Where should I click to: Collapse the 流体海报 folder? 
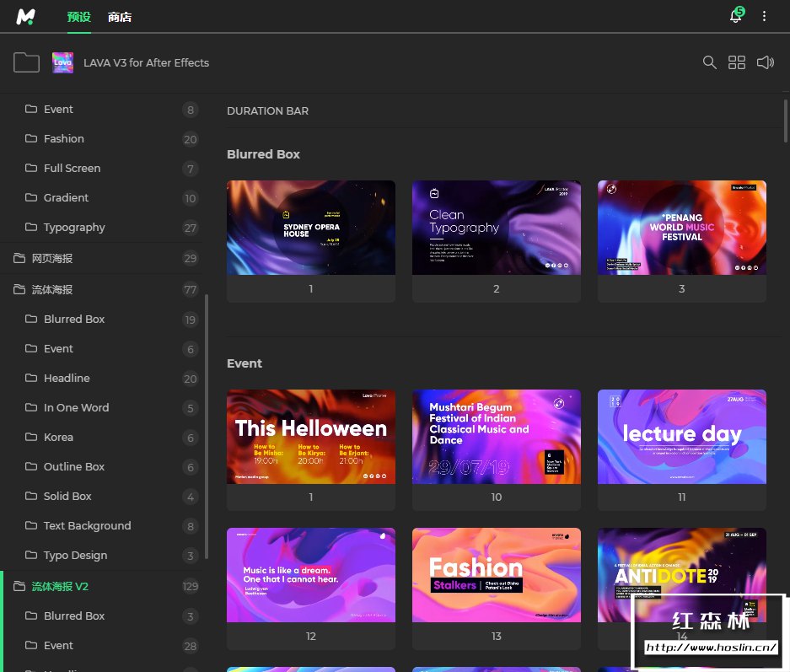(x=52, y=289)
